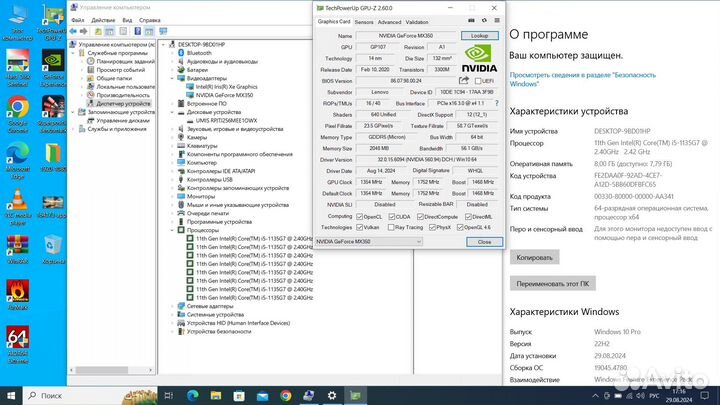Click horizontal scrollbar in Computer Management tree
This screenshot has width=720, height=405.
tap(101, 370)
